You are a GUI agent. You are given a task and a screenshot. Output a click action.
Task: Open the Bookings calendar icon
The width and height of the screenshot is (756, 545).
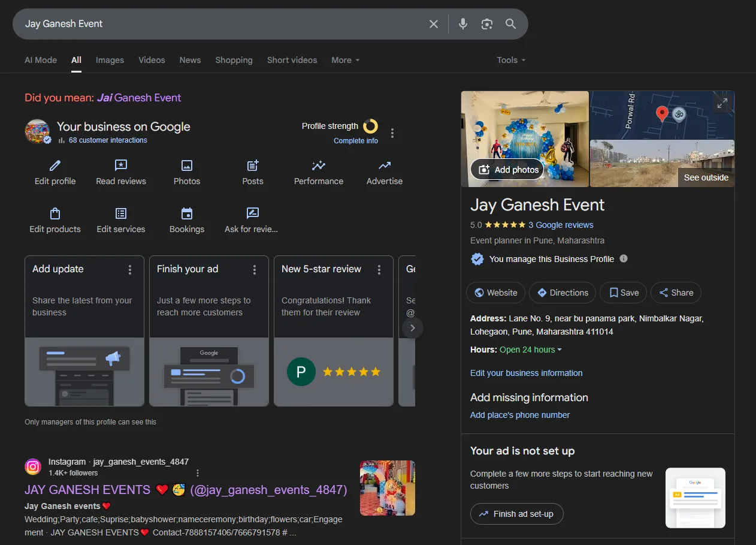[187, 213]
